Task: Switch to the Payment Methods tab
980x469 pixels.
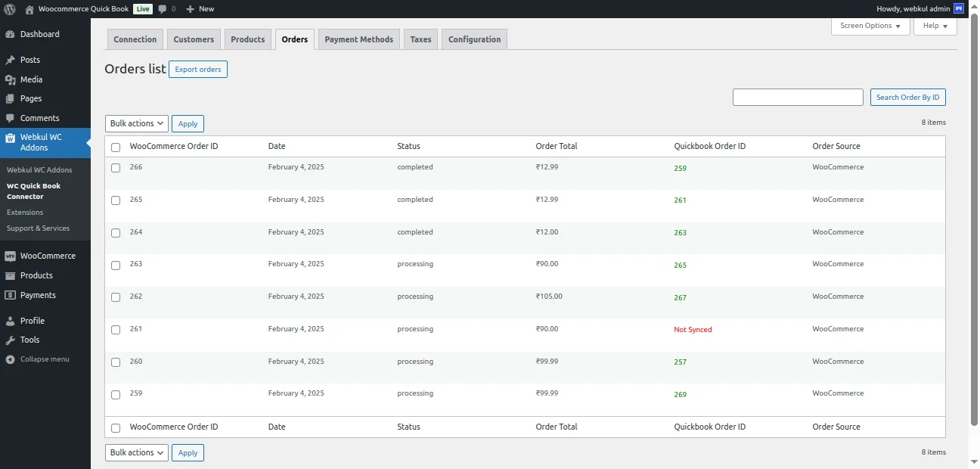Action: (359, 39)
